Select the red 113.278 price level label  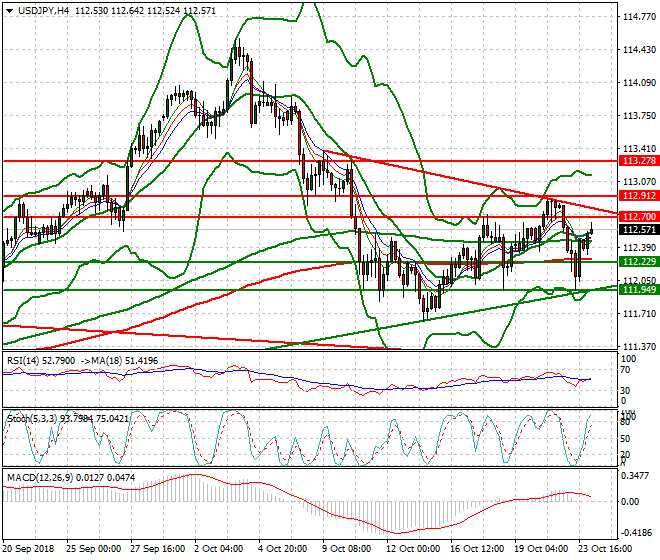click(639, 161)
